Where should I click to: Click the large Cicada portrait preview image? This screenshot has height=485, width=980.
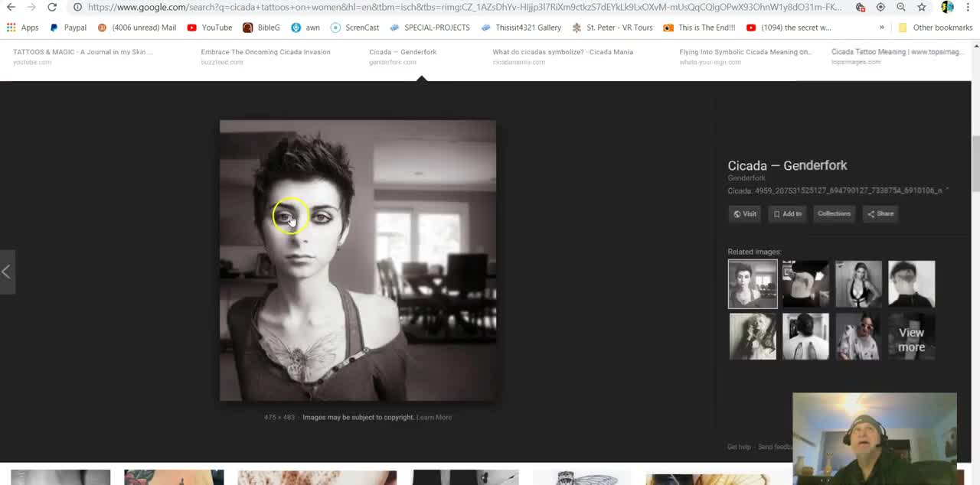[x=358, y=260]
